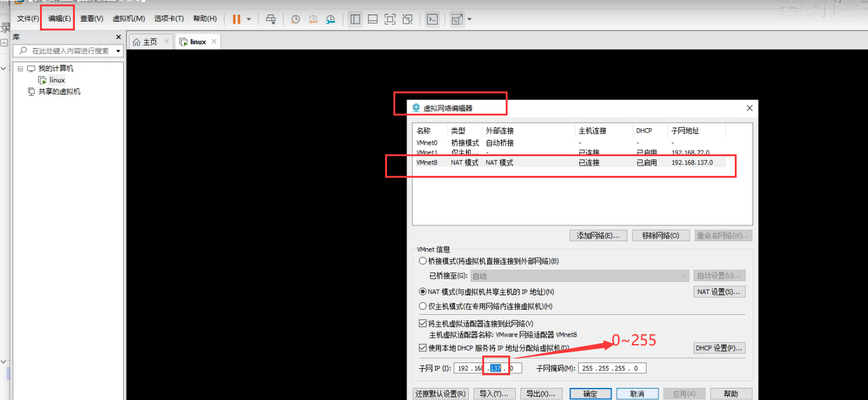Select 我的计算机 in the library tree
Screen dimensions: 868x400
click(56, 69)
